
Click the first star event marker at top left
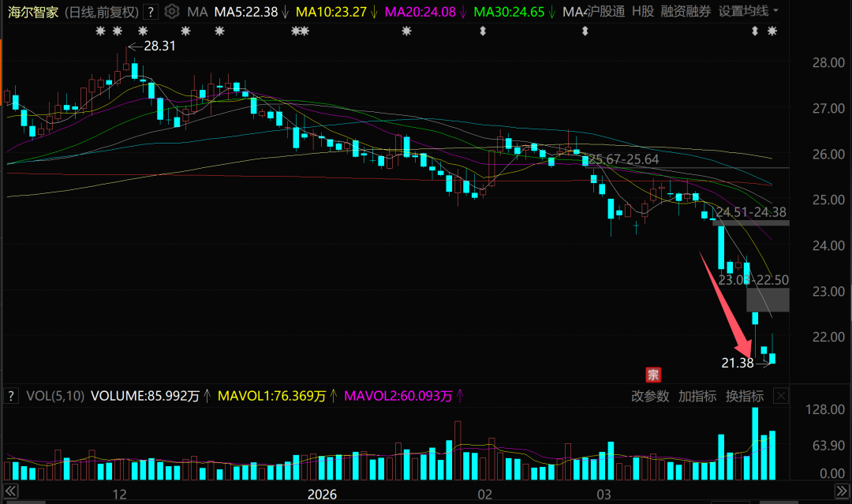(100, 32)
